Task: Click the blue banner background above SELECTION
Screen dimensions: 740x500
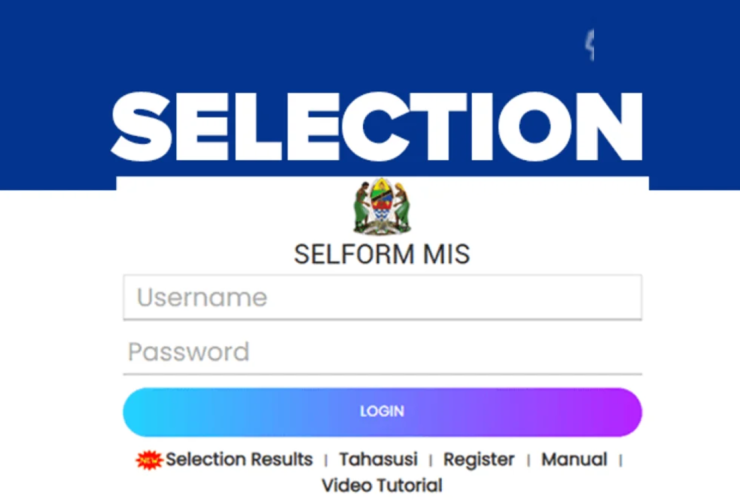Action: [x=300, y=40]
